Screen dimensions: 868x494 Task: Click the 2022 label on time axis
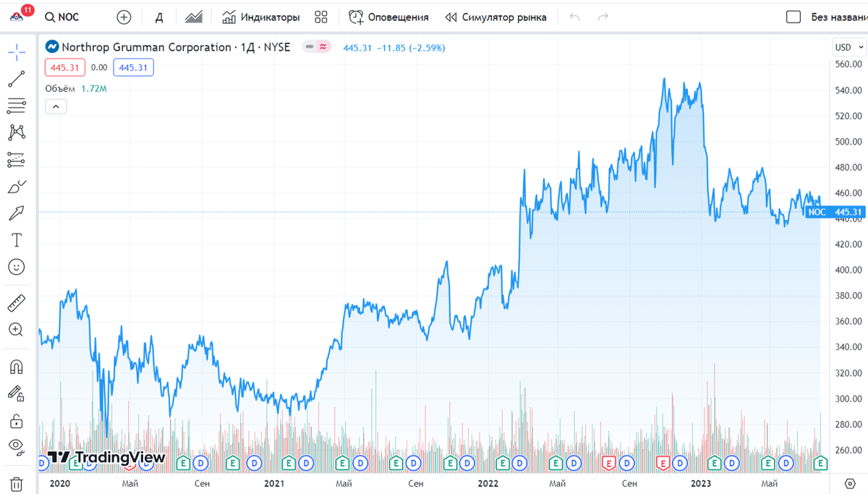(488, 483)
